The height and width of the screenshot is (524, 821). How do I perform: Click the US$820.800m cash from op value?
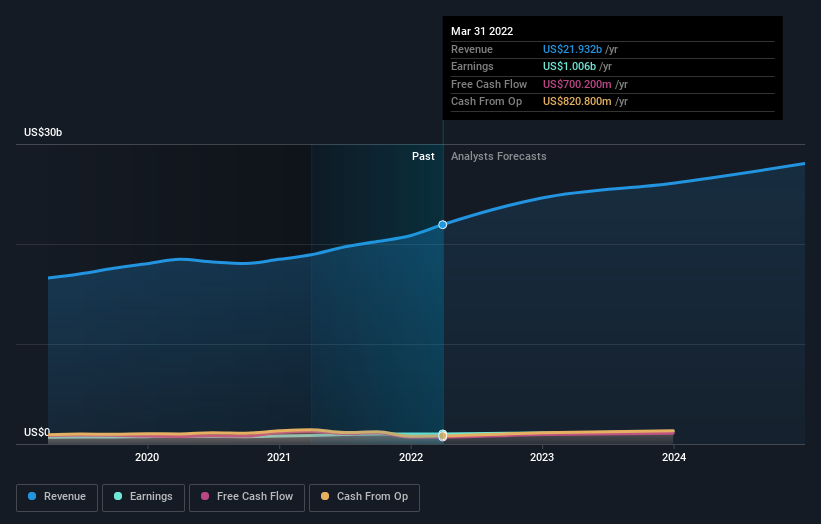tap(577, 102)
